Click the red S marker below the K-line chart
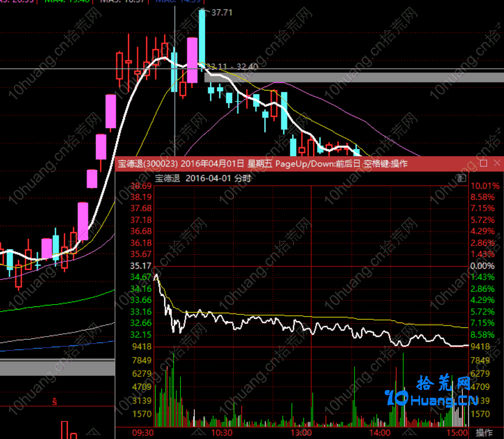This screenshot has width=504, height=439. (x=55, y=401)
